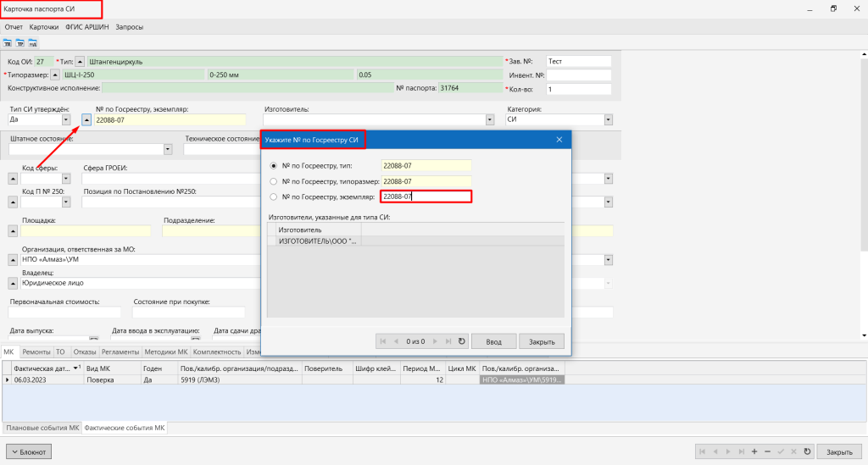
Task: Delete record with minus in bottom navigator
Action: point(767,451)
